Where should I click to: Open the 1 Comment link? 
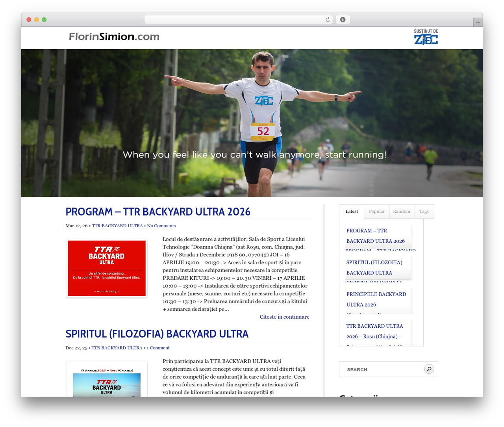[158, 348]
